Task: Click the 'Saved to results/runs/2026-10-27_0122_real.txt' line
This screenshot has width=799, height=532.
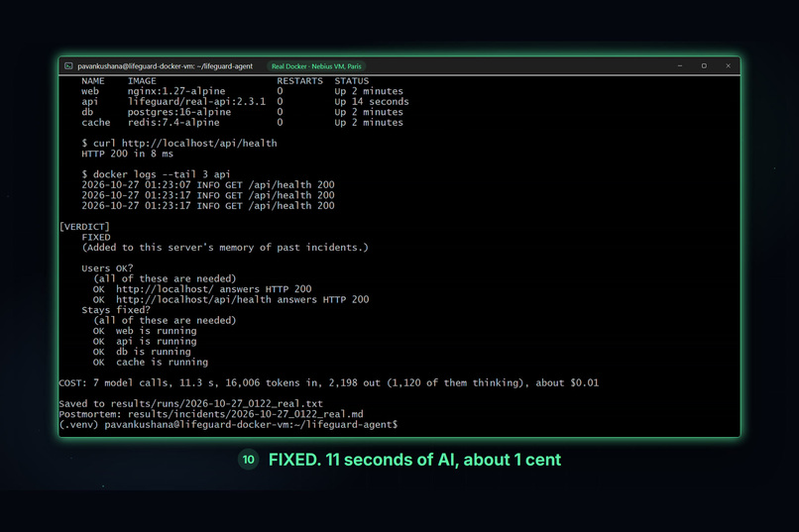Action: (190, 404)
